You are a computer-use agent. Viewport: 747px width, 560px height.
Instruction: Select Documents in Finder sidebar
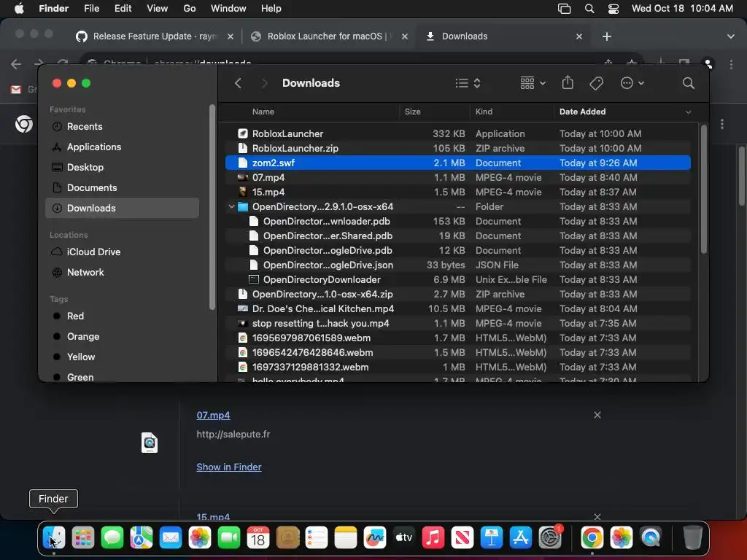[x=122, y=188]
